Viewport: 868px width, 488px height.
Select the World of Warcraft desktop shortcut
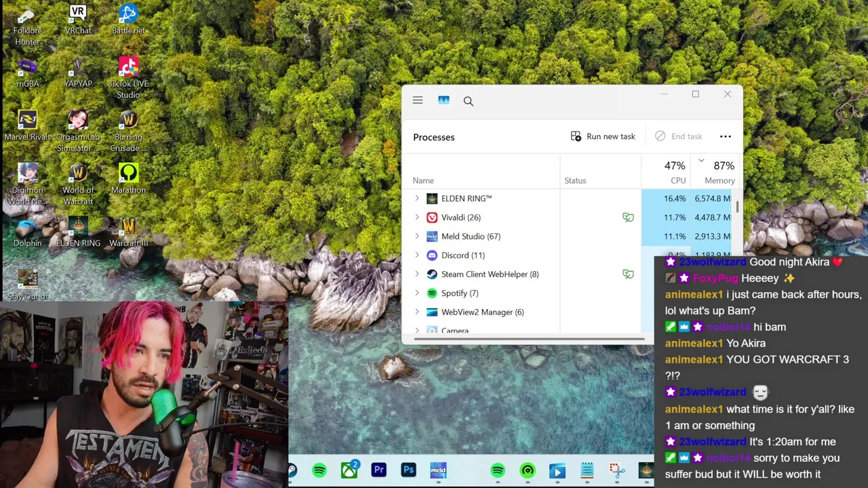[78, 184]
